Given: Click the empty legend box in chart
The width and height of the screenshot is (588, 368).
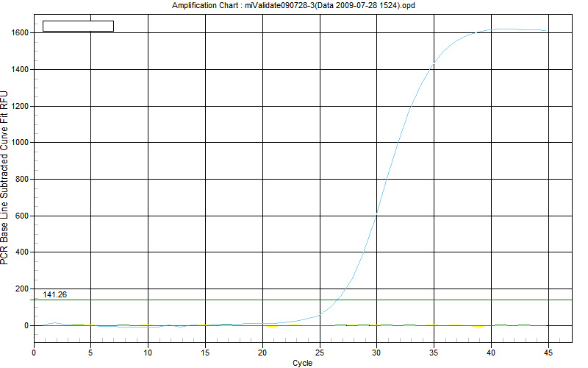Looking at the screenshot, I should coord(78,26).
